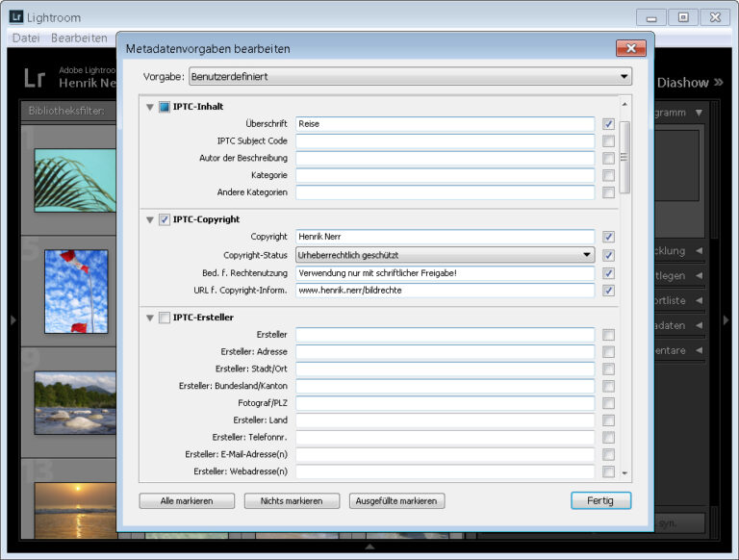739x560 pixels.
Task: Toggle the IPTC-Copyright section checkbox
Action: pos(165,219)
